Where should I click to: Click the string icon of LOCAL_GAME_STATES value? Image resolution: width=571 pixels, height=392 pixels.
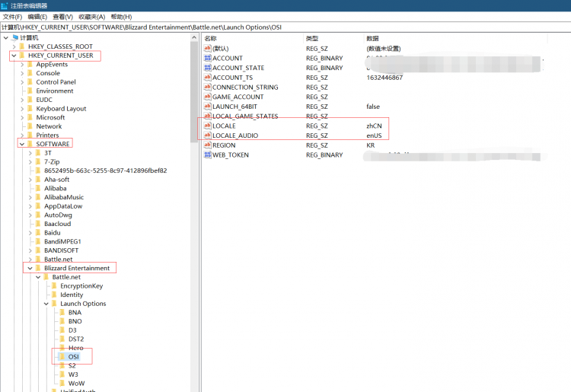pos(208,116)
